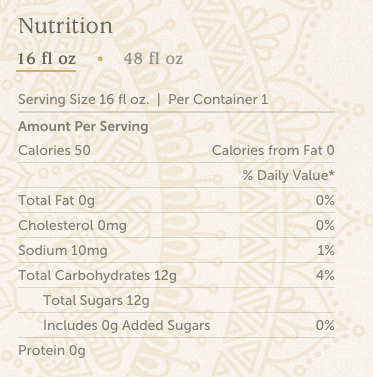
Task: Click the Sodium 10mg row
Action: coord(176,250)
